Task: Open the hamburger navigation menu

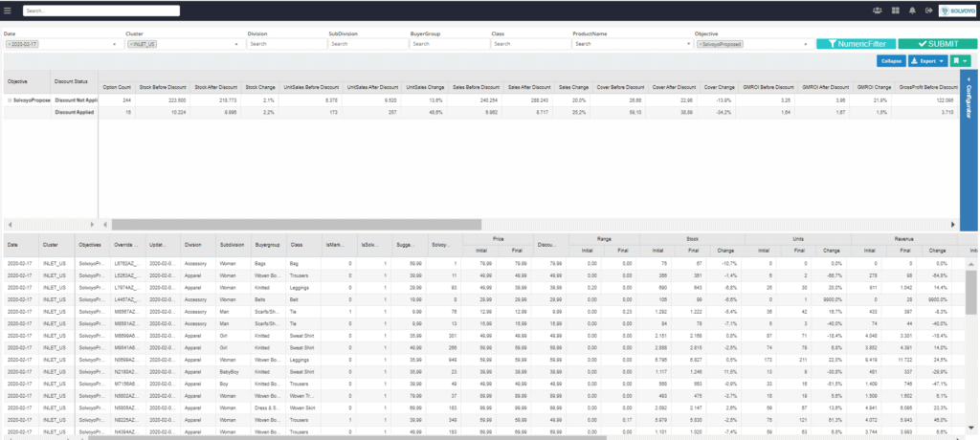Action: 8,11
